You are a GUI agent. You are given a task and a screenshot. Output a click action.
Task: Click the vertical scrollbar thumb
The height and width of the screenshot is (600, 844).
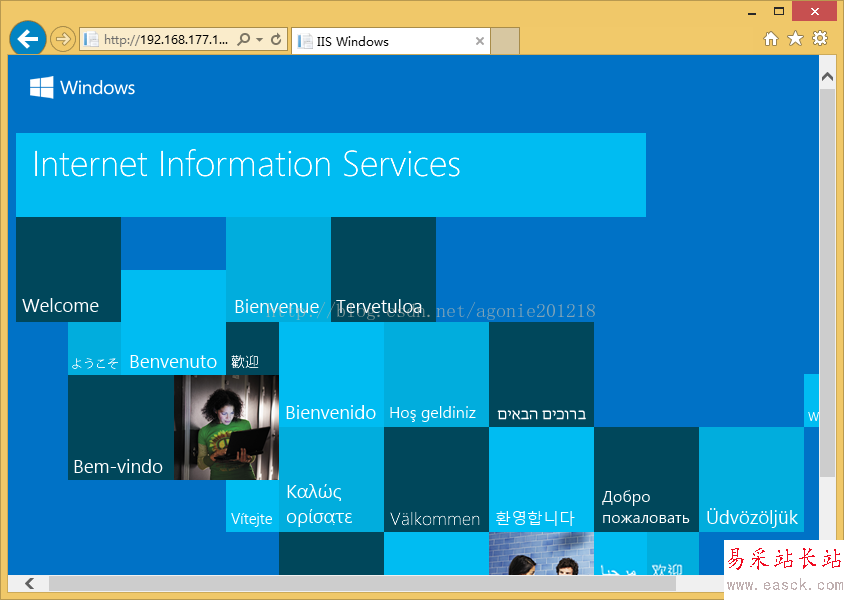coord(827,283)
